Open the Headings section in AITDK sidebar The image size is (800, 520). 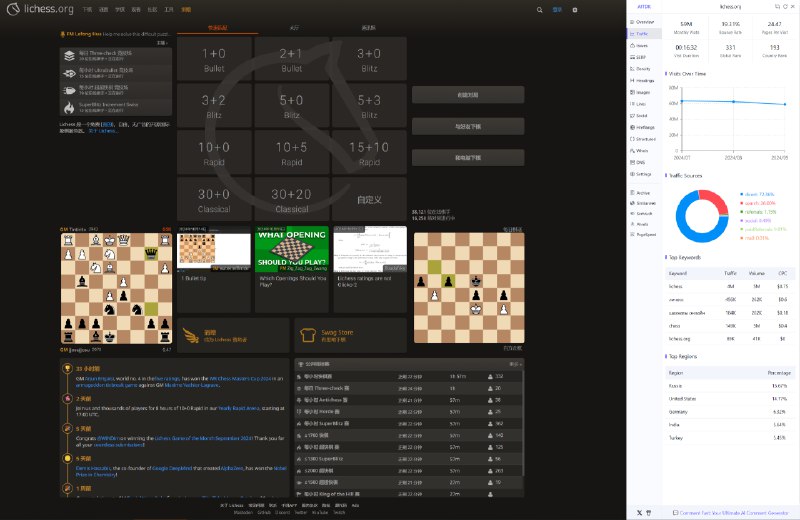click(x=644, y=81)
